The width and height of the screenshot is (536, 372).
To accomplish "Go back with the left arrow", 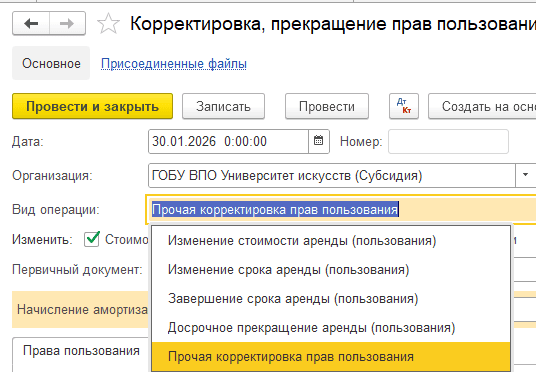I will (31, 23).
